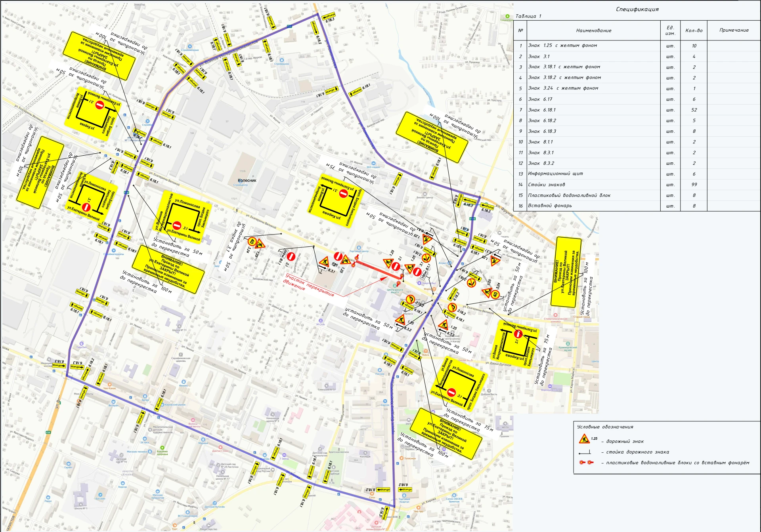This screenshot has width=761, height=532.
Task: Click the no-entry sign on the top-left detour scheme board
Action: (x=100, y=105)
